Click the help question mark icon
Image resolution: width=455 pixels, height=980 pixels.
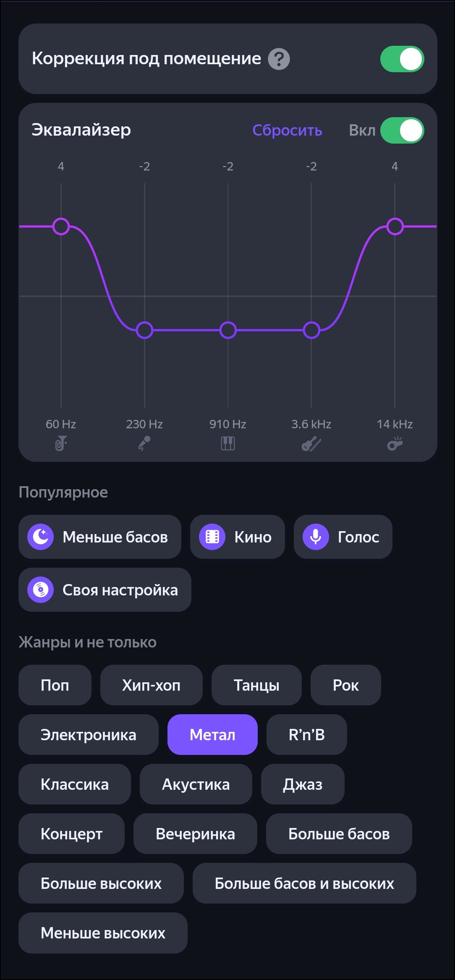pyautogui.click(x=279, y=59)
